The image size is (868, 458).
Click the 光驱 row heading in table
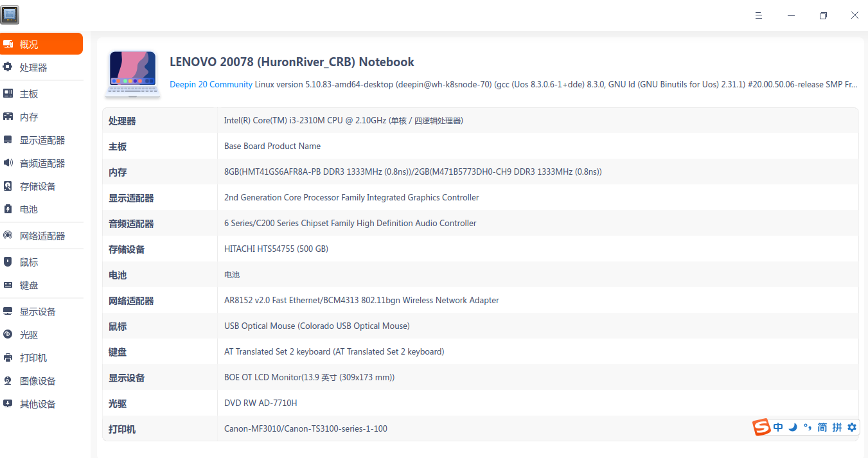pos(118,403)
